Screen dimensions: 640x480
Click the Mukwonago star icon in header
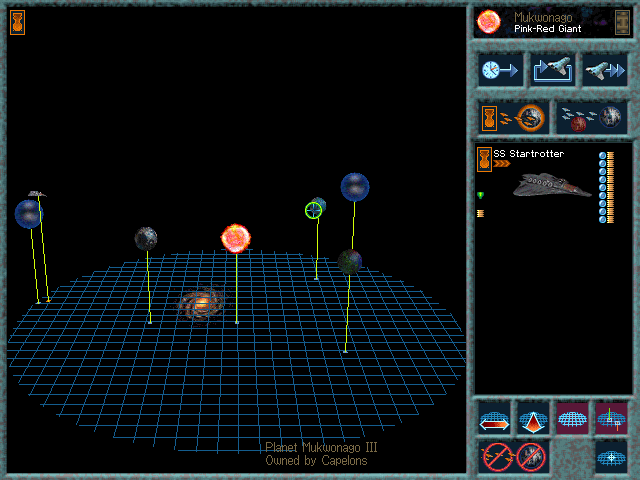pos(489,22)
